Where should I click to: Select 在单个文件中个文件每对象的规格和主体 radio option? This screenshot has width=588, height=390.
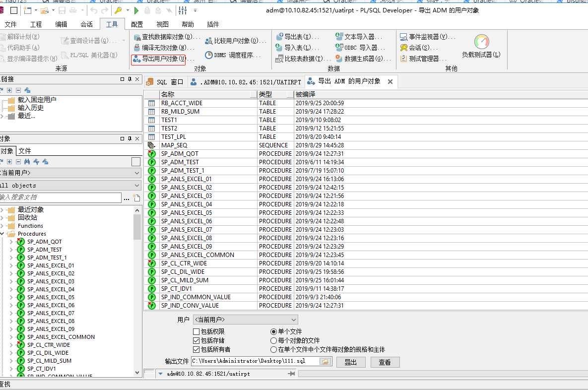(273, 349)
